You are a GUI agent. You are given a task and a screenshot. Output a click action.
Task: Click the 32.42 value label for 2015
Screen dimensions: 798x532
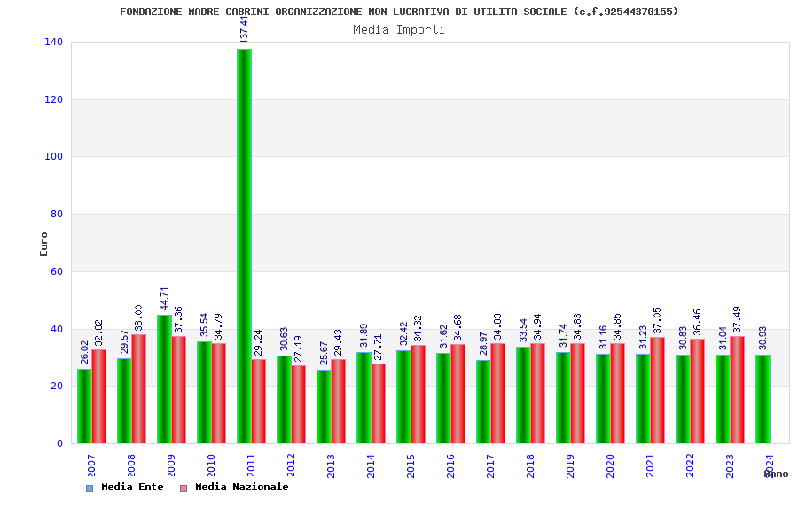click(403, 334)
